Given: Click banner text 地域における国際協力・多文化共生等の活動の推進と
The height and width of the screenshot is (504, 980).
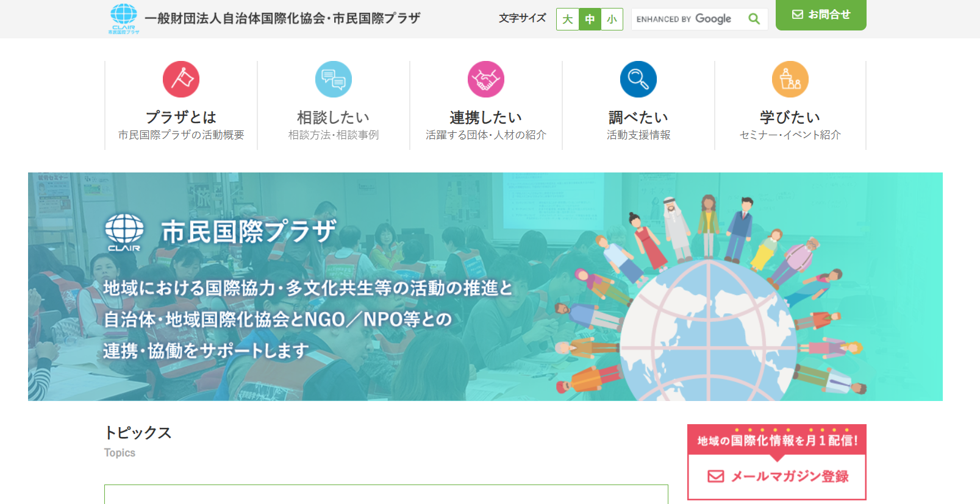Looking at the screenshot, I should 308,288.
